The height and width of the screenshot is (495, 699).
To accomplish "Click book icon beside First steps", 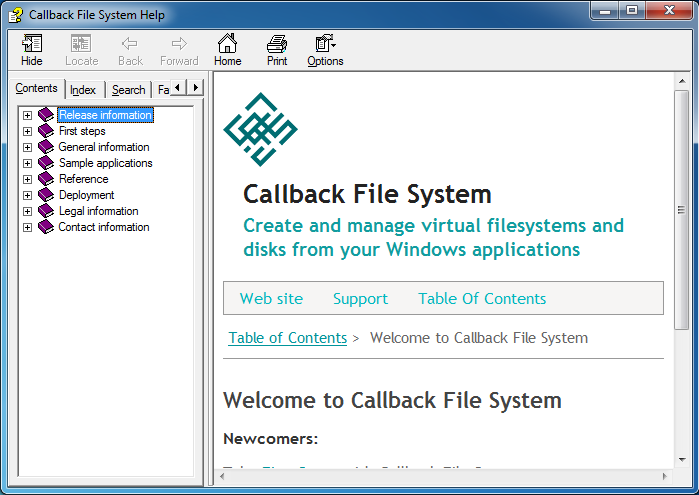I will (46, 131).
